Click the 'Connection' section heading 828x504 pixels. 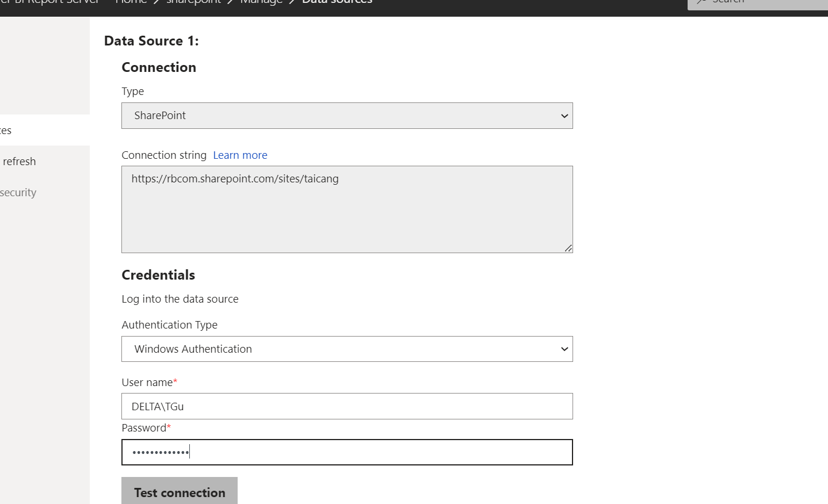point(159,67)
